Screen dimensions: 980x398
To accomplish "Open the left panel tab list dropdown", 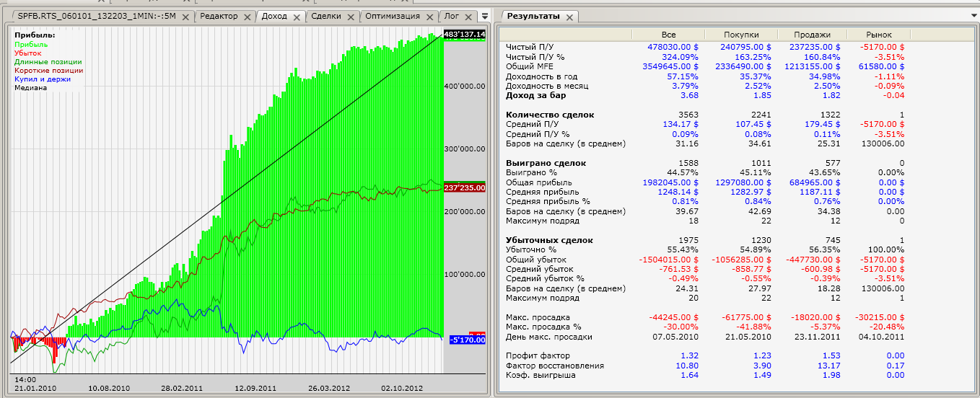I will (485, 16).
